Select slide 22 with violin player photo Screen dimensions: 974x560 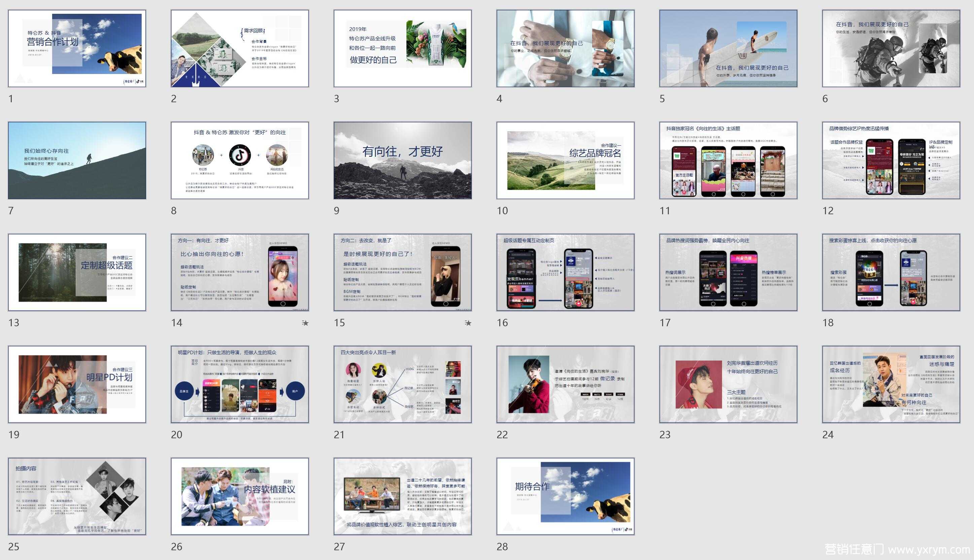[566, 384]
